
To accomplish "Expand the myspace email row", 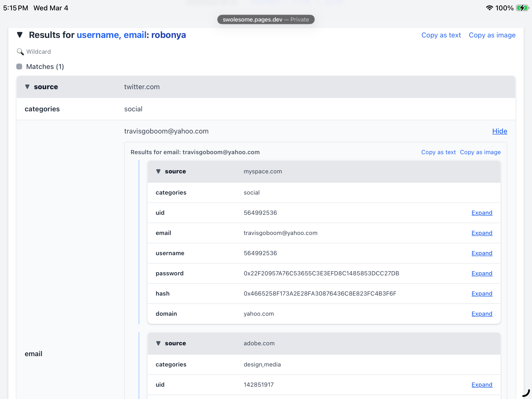I will tap(482, 233).
